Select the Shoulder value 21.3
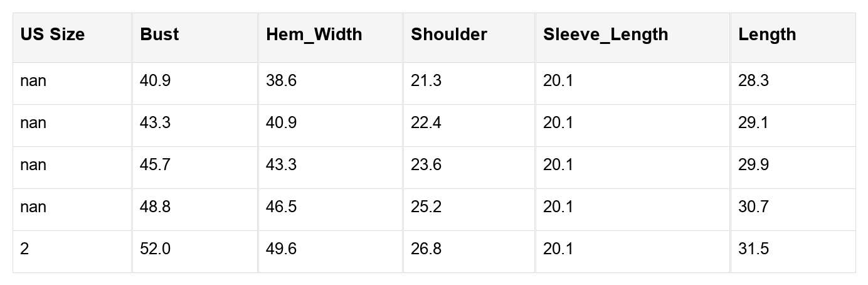Image resolution: width=868 pixels, height=285 pixels. tap(426, 81)
